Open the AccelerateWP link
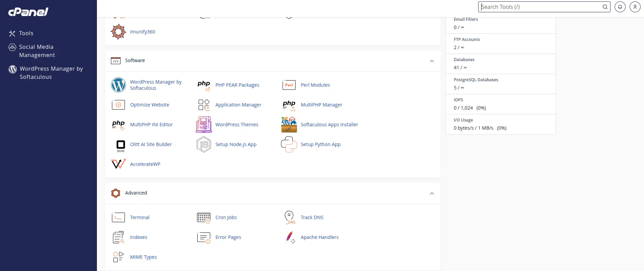The image size is (644, 271). click(145, 164)
